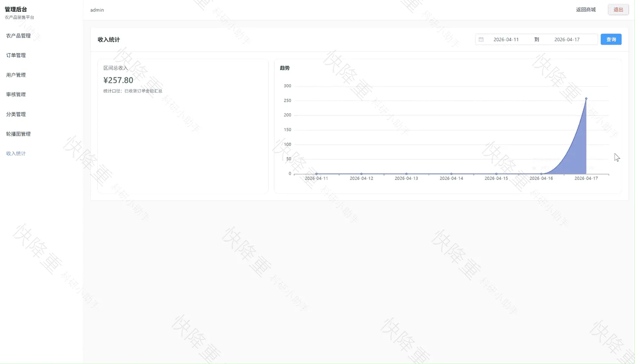
Task: Click the 2026-04-16 data point on chart
Action: 541,174
